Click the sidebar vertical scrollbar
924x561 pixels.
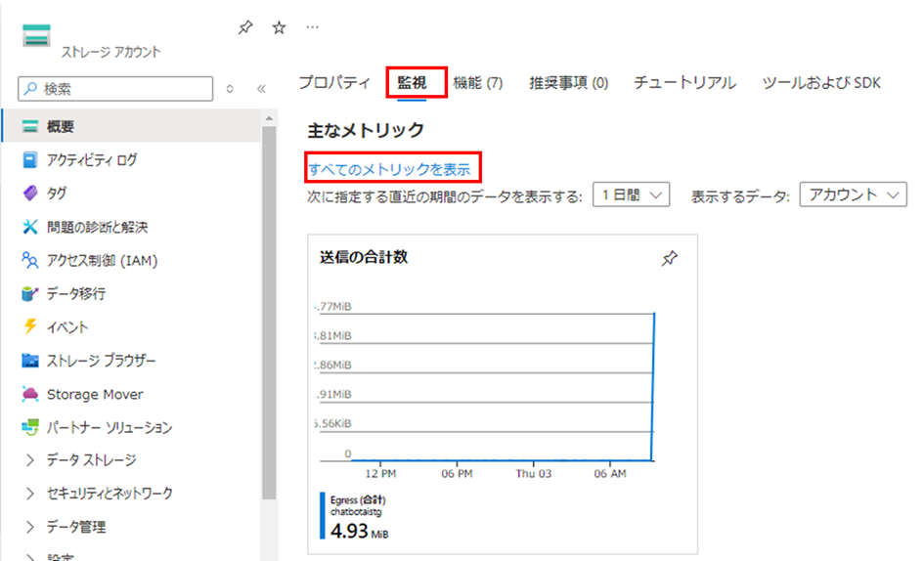[269, 313]
